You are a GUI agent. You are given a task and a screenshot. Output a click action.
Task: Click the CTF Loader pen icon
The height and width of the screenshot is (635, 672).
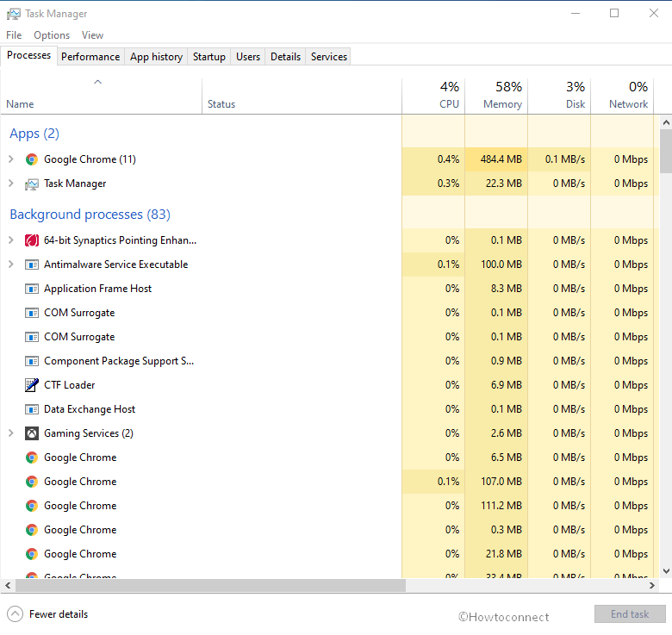pyautogui.click(x=32, y=385)
